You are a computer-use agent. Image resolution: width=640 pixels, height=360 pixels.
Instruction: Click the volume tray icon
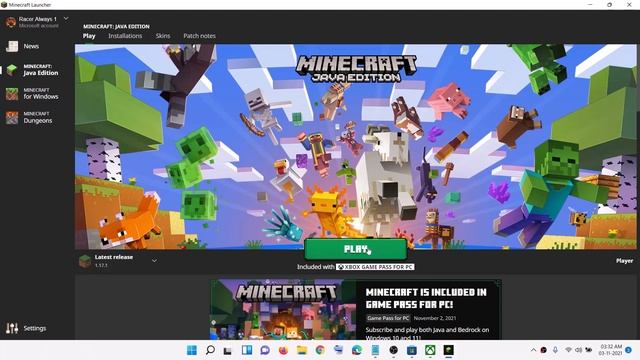(578, 350)
